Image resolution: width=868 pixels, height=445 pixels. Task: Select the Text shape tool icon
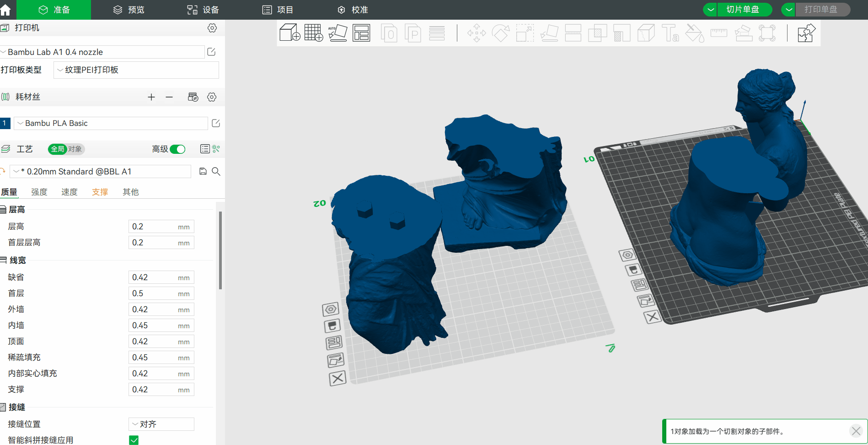tap(670, 33)
